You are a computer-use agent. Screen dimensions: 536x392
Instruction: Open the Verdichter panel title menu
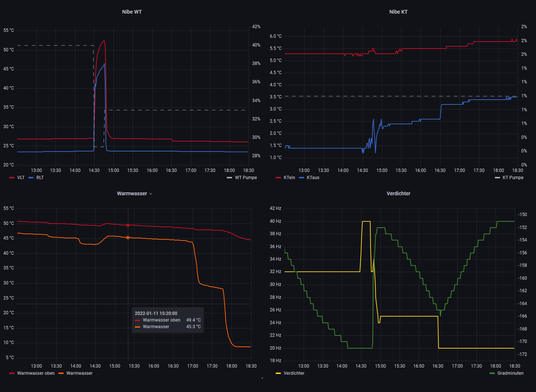pyautogui.click(x=398, y=193)
